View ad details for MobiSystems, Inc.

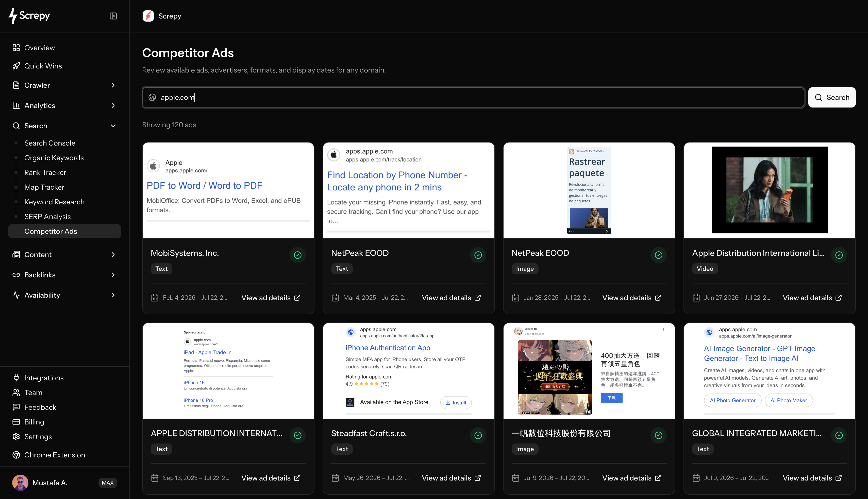(271, 298)
